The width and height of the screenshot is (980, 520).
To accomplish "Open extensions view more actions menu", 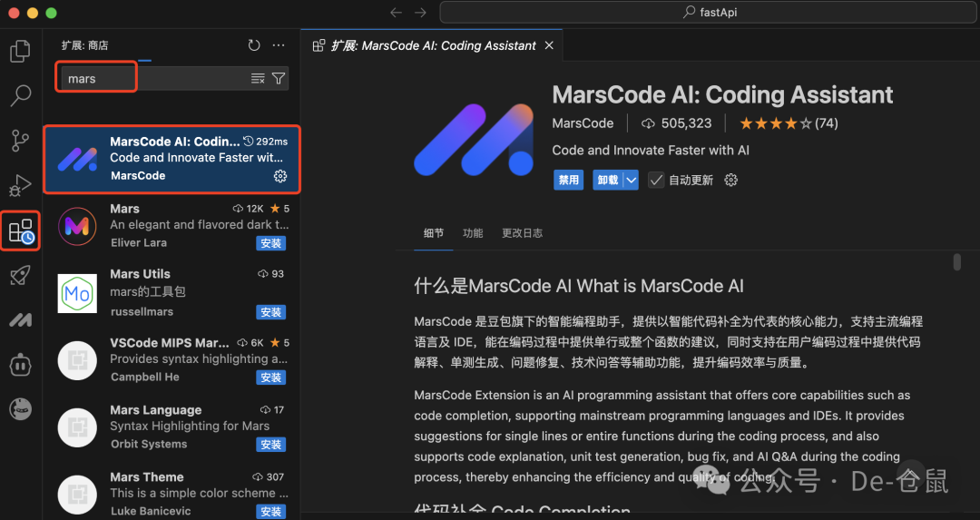I will pyautogui.click(x=279, y=45).
